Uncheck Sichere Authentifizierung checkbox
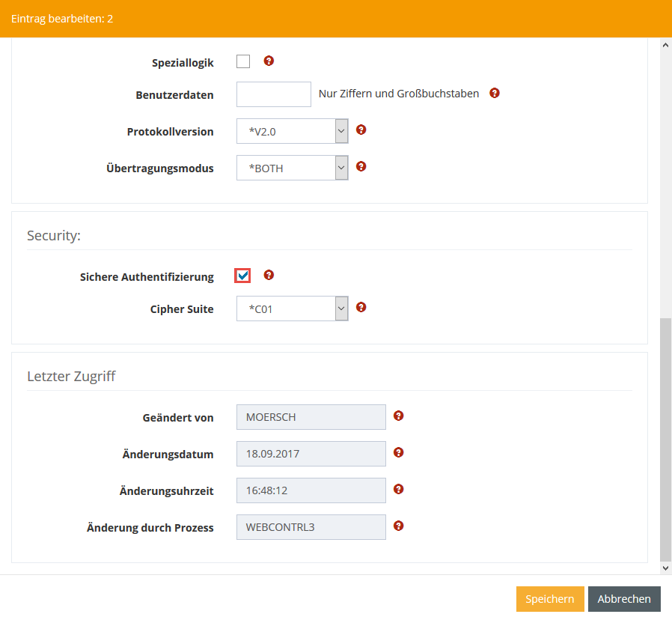Viewport: 672px width, 623px height. pos(243,276)
